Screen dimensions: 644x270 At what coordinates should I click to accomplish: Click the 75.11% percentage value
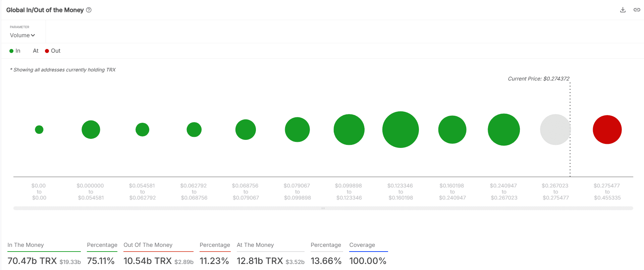click(x=101, y=261)
